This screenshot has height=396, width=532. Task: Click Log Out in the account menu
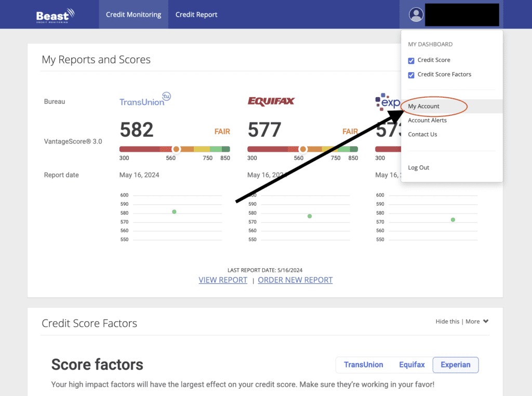click(x=418, y=167)
